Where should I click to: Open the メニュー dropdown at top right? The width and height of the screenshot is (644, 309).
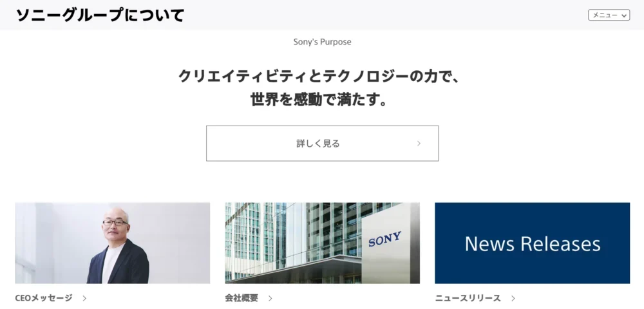pyautogui.click(x=609, y=15)
